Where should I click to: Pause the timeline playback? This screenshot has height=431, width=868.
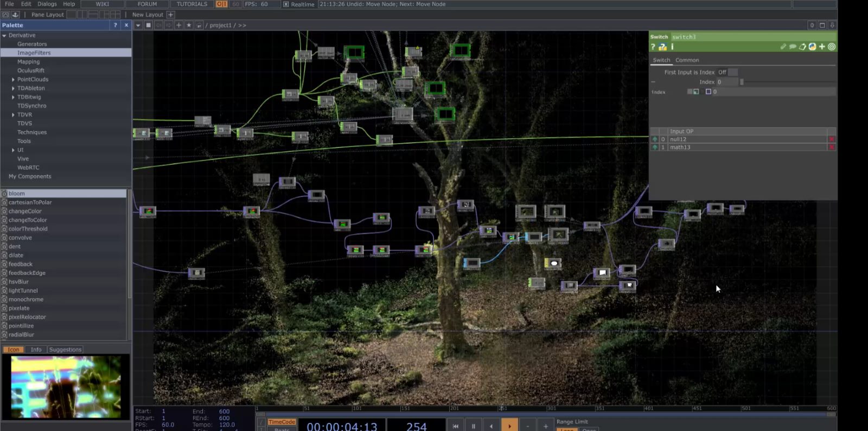point(473,426)
